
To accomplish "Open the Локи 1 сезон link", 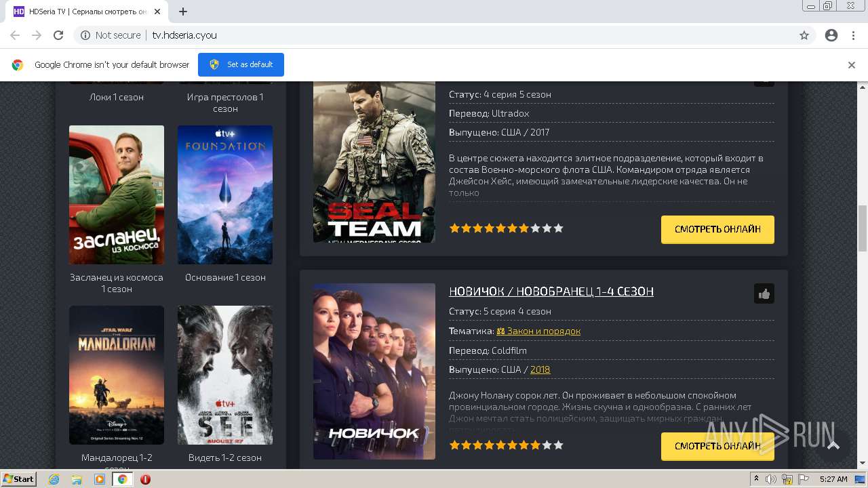I will click(x=117, y=97).
